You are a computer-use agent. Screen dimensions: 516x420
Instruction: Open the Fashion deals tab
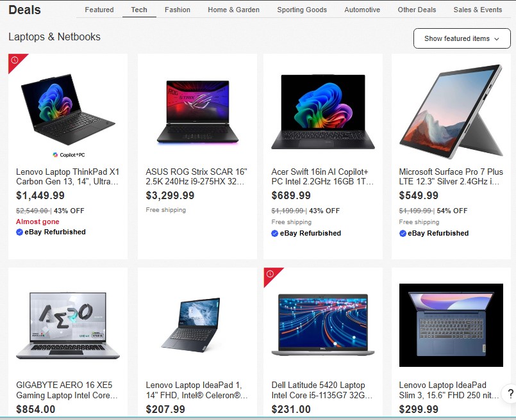point(178,10)
